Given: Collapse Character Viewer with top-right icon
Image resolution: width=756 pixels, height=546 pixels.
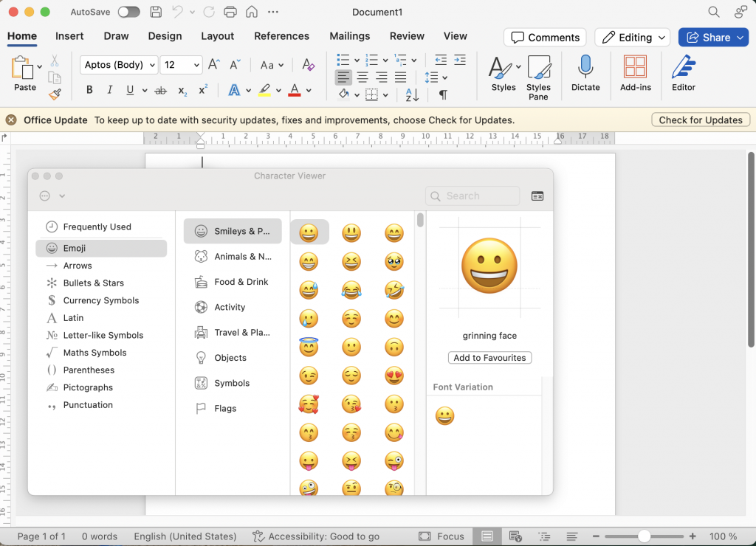Looking at the screenshot, I should pyautogui.click(x=537, y=196).
